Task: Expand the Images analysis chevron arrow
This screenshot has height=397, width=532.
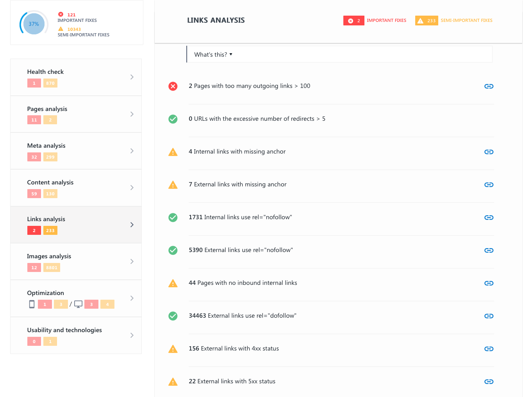Action: pos(132,261)
